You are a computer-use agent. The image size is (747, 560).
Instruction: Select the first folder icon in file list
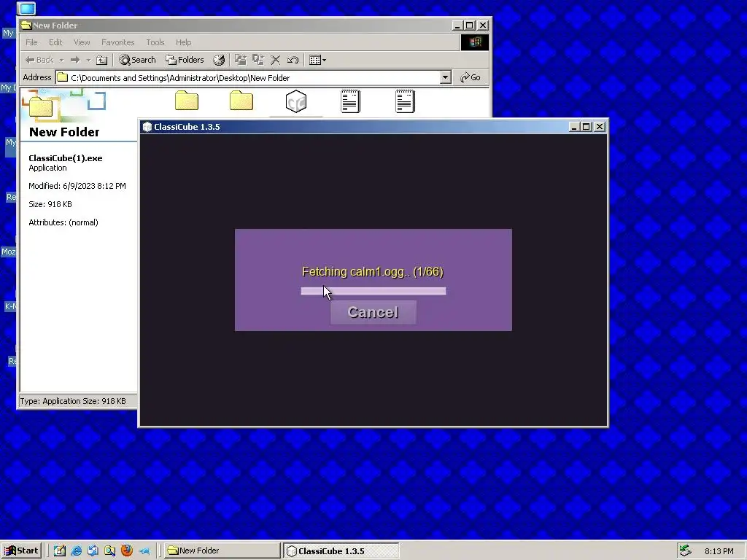coord(186,101)
